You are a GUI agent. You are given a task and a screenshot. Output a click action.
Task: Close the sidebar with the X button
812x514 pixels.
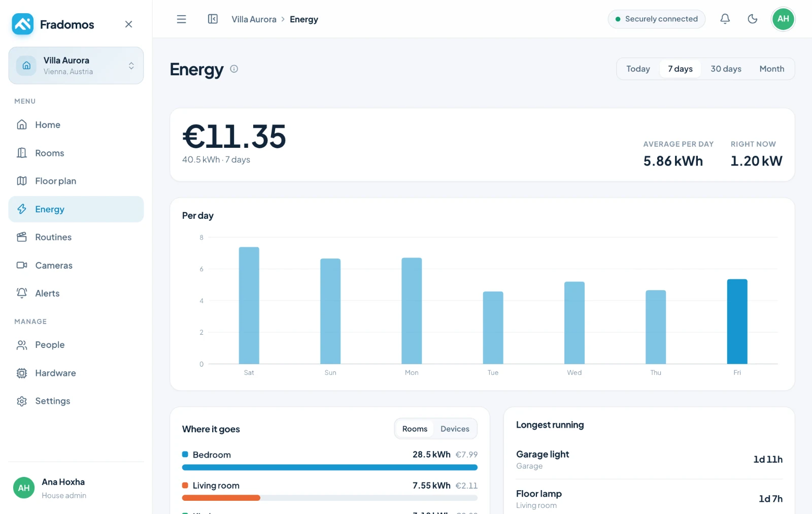click(128, 24)
